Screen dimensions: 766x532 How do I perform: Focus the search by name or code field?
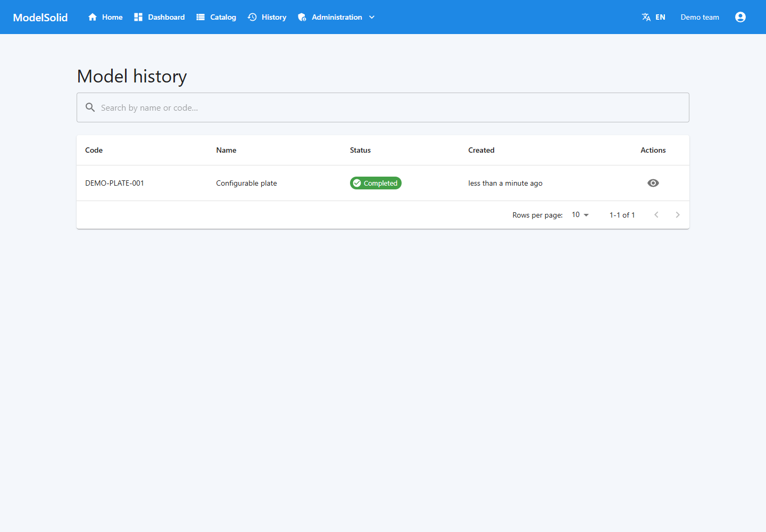383,107
